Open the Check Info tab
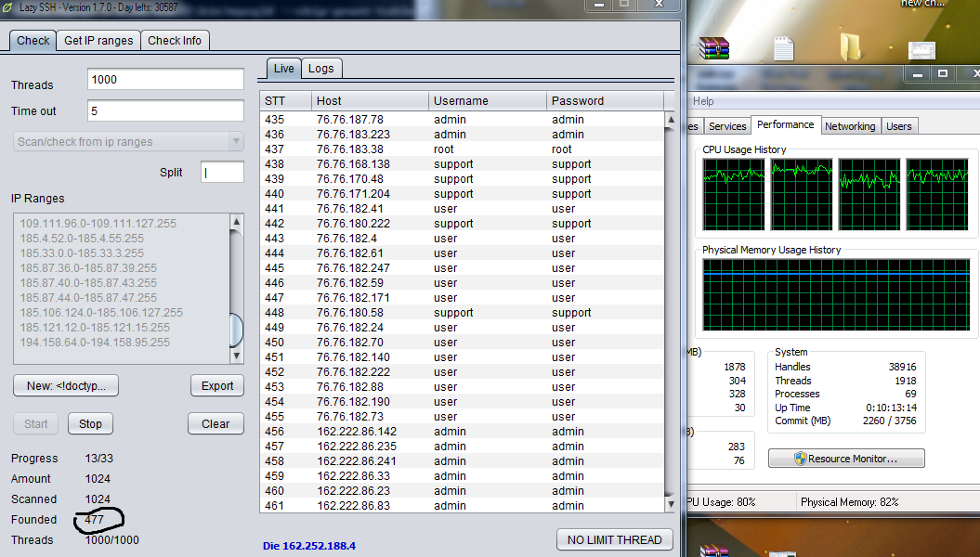The width and height of the screenshot is (980, 557). click(x=175, y=41)
